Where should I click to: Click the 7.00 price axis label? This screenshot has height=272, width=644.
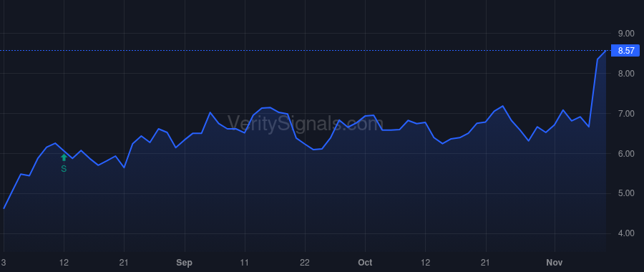[x=626, y=113]
